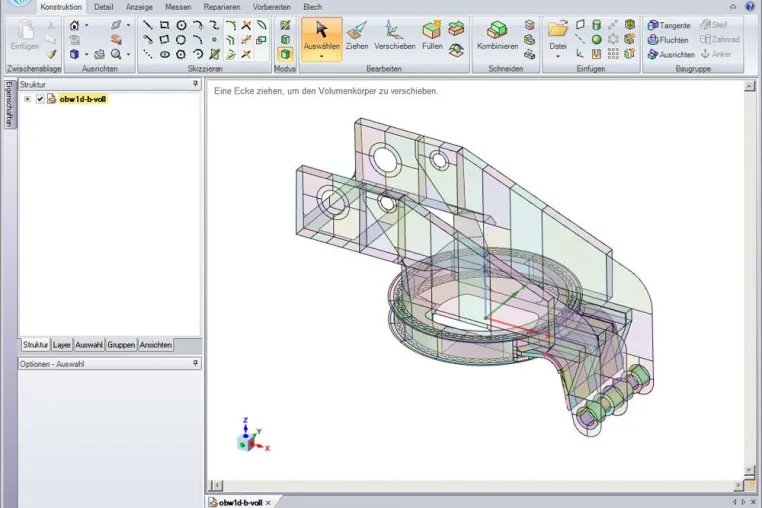Open the Anzeige ribbon tab

[x=139, y=7]
